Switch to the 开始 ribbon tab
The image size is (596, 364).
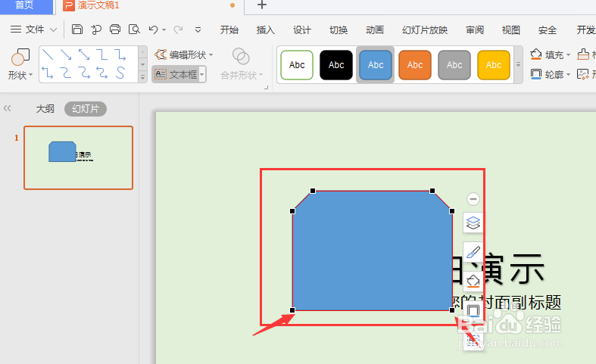click(x=229, y=30)
